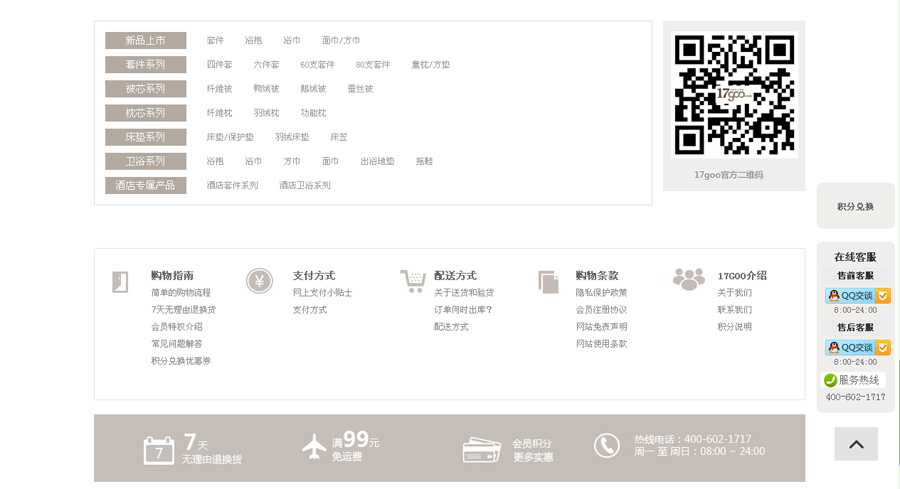Click the airplane free shipping icon
This screenshot has width=900, height=489.
pos(314,447)
